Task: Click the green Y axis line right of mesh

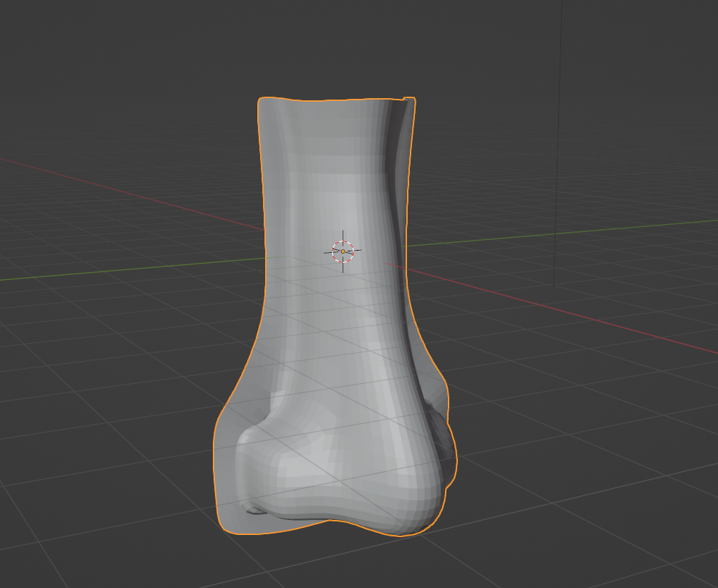Action: tap(573, 231)
